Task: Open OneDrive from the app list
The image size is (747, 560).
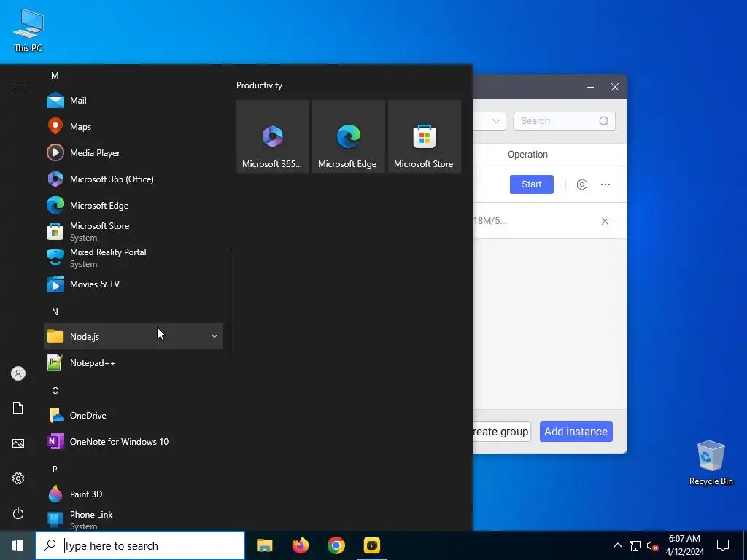Action: click(133, 415)
